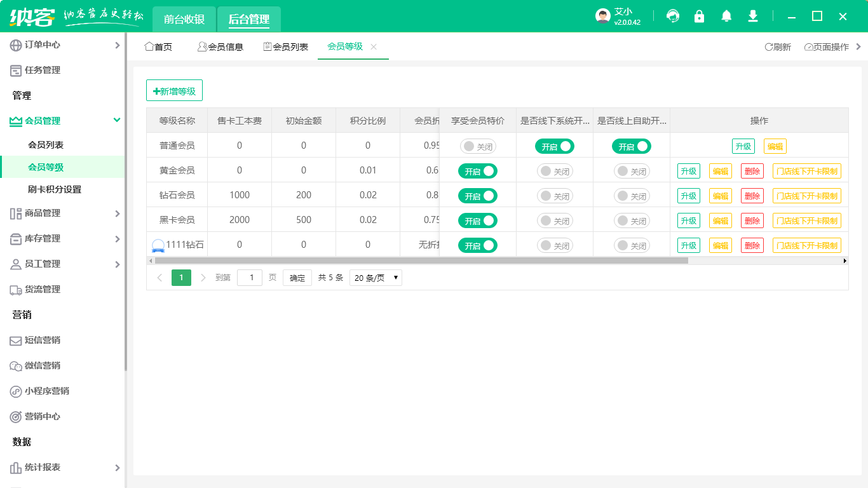Click the lock screen icon
Viewport: 868px width, 488px height.
[x=700, y=17]
